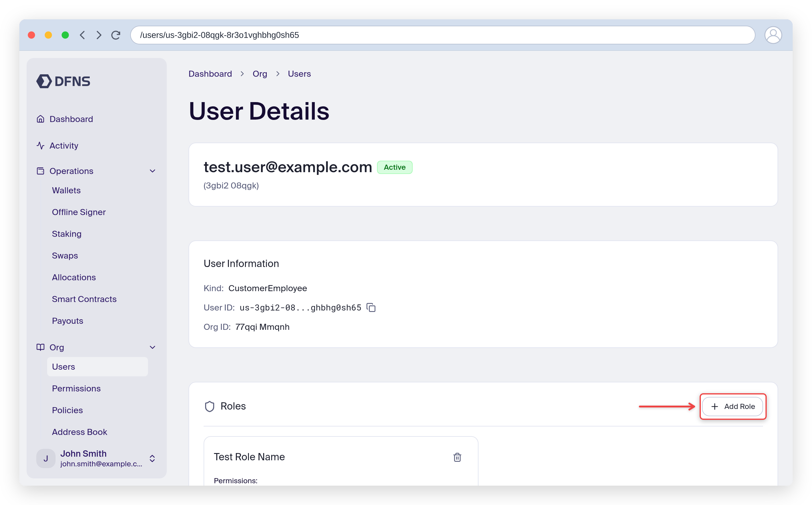Image resolution: width=812 pixels, height=505 pixels.
Task: Open Offline Signer page
Action: click(79, 212)
